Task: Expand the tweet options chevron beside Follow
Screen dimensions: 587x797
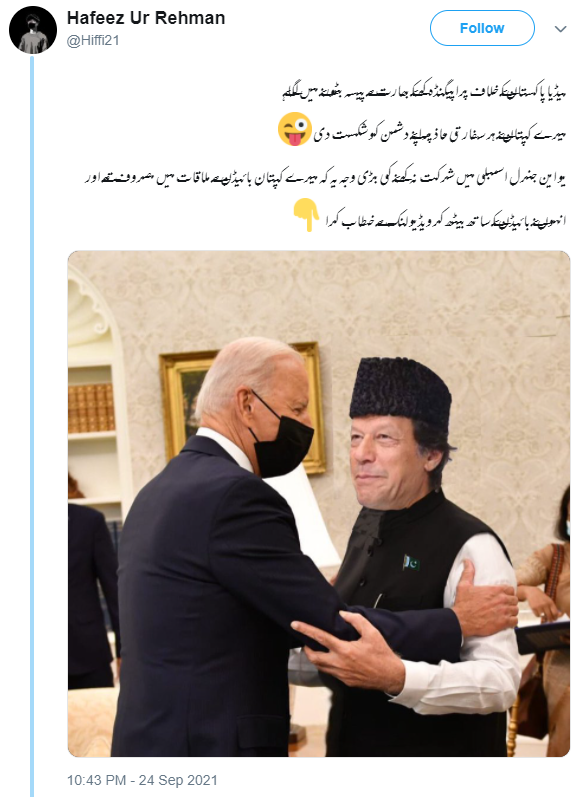Action: 560,29
